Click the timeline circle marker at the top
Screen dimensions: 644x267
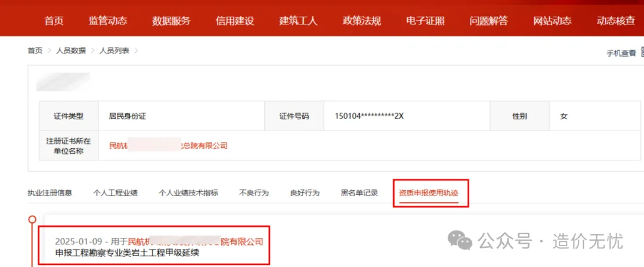pyautogui.click(x=32, y=219)
